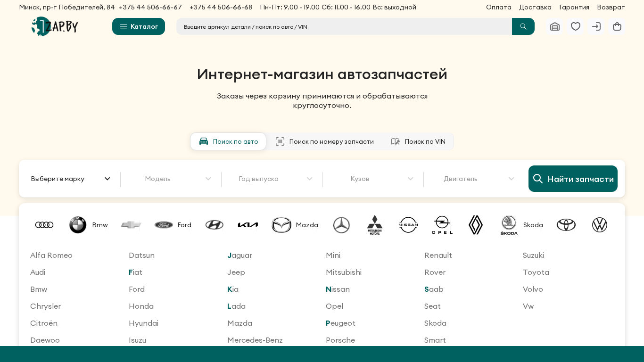Switch to 'Поиск по VIN' tab

(418, 141)
